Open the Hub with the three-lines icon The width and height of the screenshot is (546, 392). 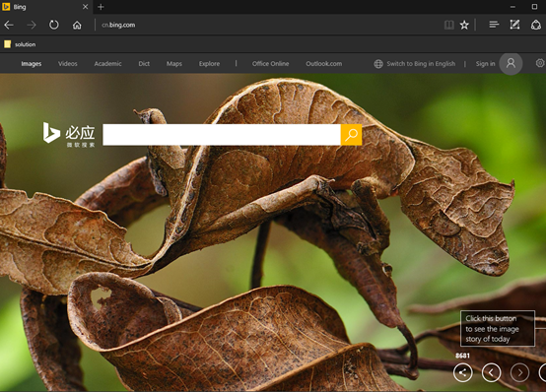point(494,25)
